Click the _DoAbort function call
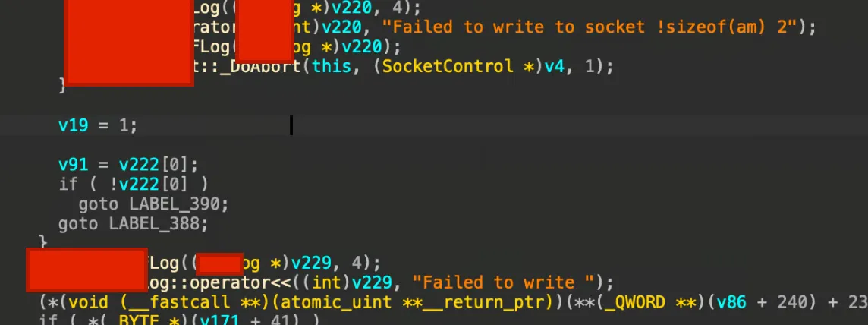868x325 pixels. tap(262, 67)
